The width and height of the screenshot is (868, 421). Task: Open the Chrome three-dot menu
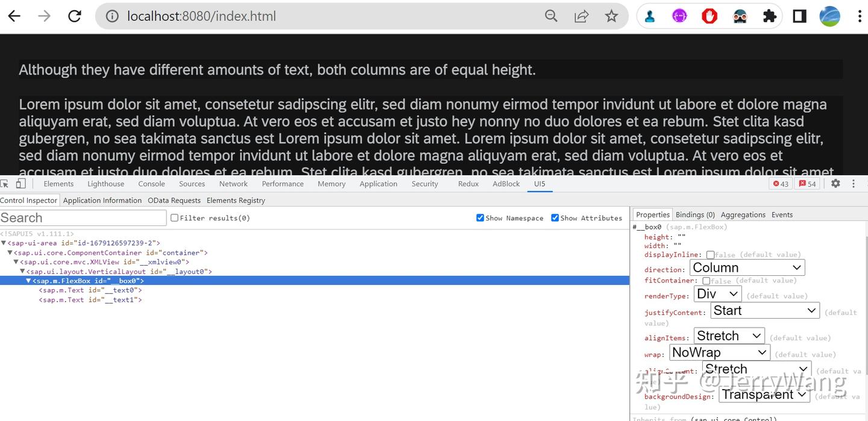[860, 16]
